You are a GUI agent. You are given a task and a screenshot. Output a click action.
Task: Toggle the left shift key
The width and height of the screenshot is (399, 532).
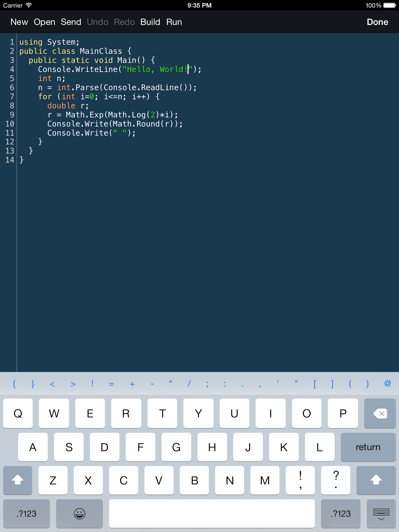point(18,480)
